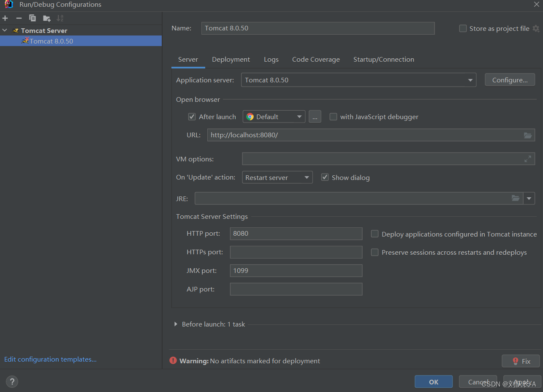This screenshot has width=543, height=392.
Task: Click the JMX port field
Action: point(296,271)
